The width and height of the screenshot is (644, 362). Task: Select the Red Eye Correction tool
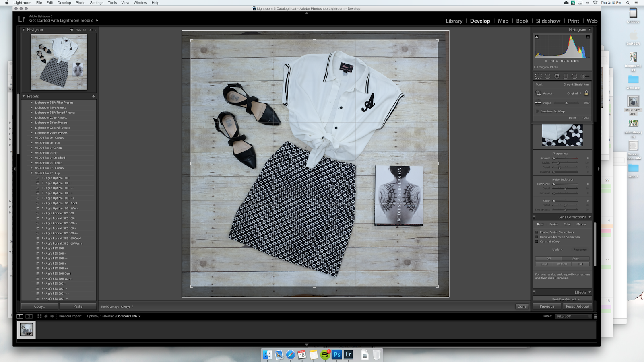[x=557, y=76]
